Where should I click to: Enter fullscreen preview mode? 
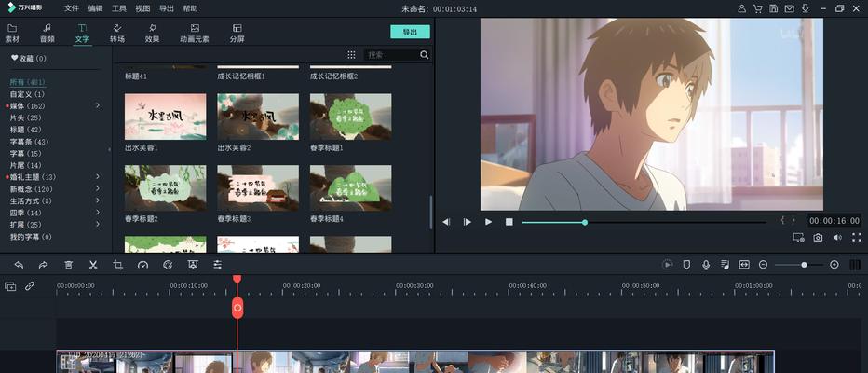click(x=857, y=237)
